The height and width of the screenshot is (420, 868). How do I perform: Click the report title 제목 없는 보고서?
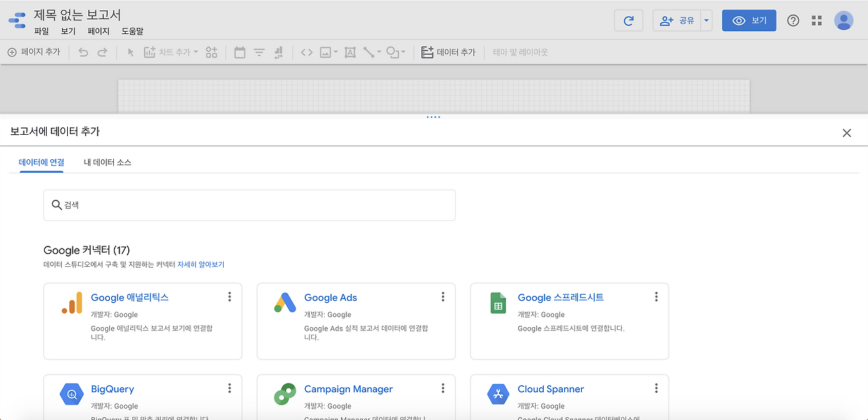point(77,15)
